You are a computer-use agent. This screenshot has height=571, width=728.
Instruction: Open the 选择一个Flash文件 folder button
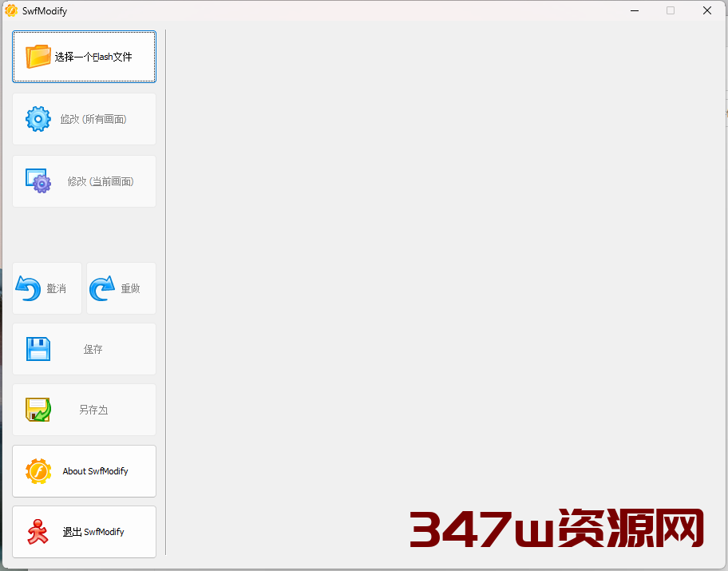(x=84, y=57)
